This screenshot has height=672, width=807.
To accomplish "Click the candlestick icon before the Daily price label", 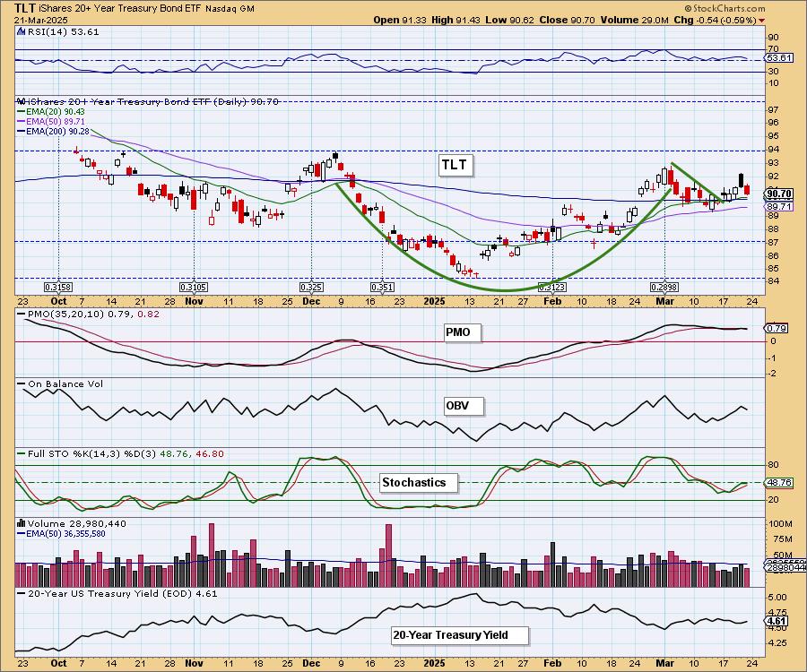I will (22, 101).
